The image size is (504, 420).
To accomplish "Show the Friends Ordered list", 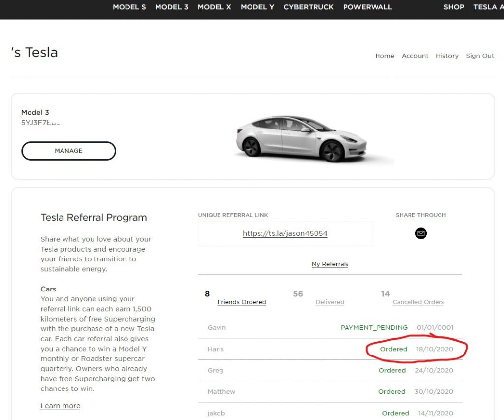I will [242, 302].
